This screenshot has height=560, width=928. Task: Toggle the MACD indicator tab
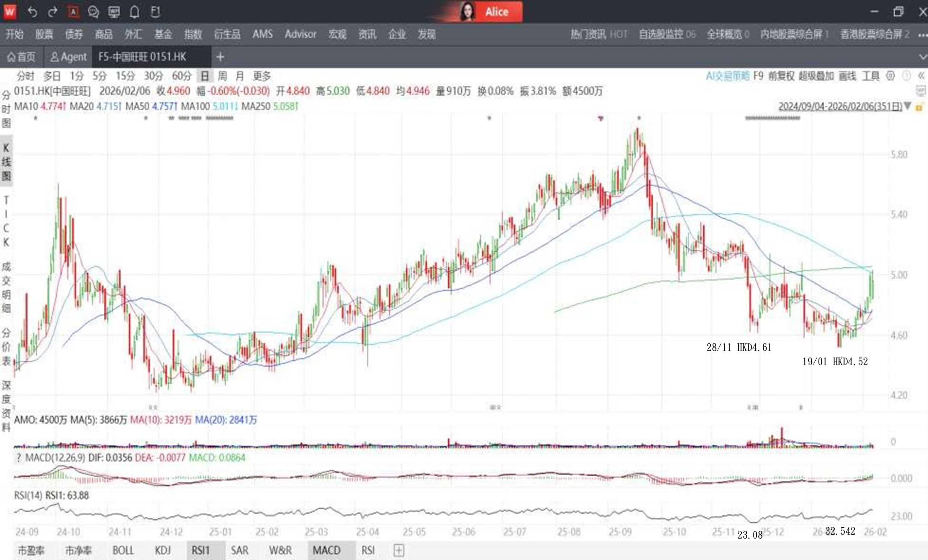pos(326,550)
